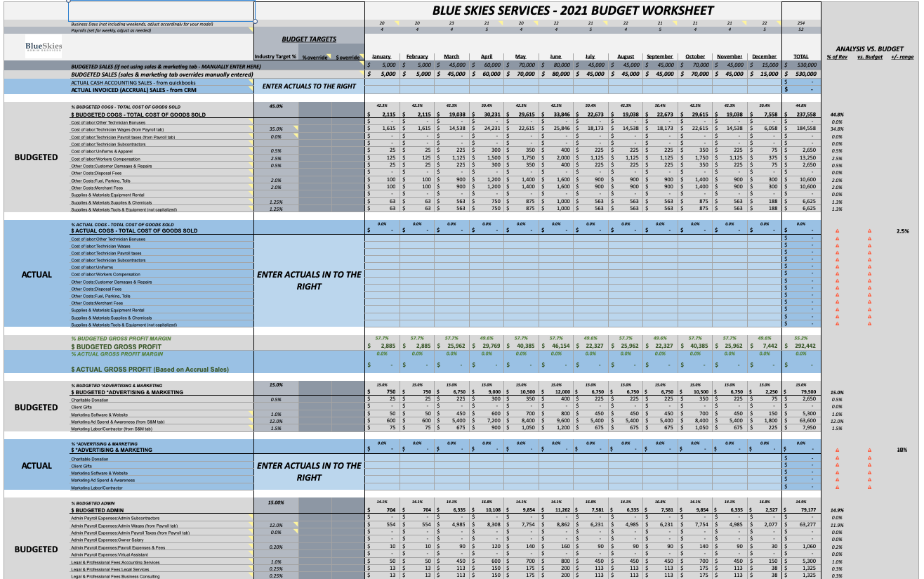Select the 45.0% COGS industry target cell
Image resolution: width=924 pixels, height=579 pixels.
click(x=276, y=106)
